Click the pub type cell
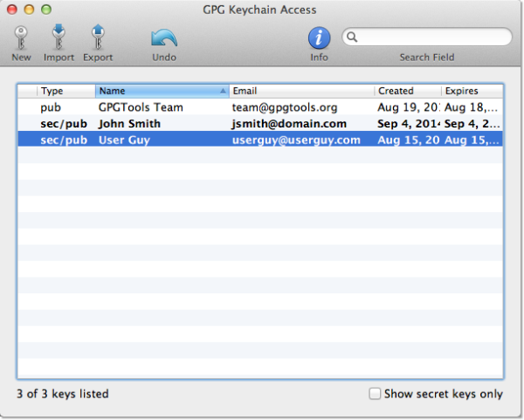 pyautogui.click(x=51, y=107)
